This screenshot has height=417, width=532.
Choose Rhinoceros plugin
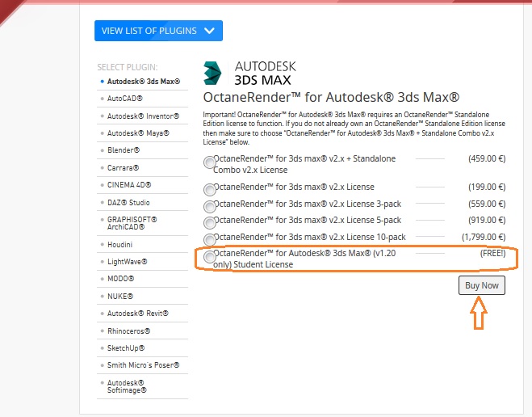pos(128,331)
